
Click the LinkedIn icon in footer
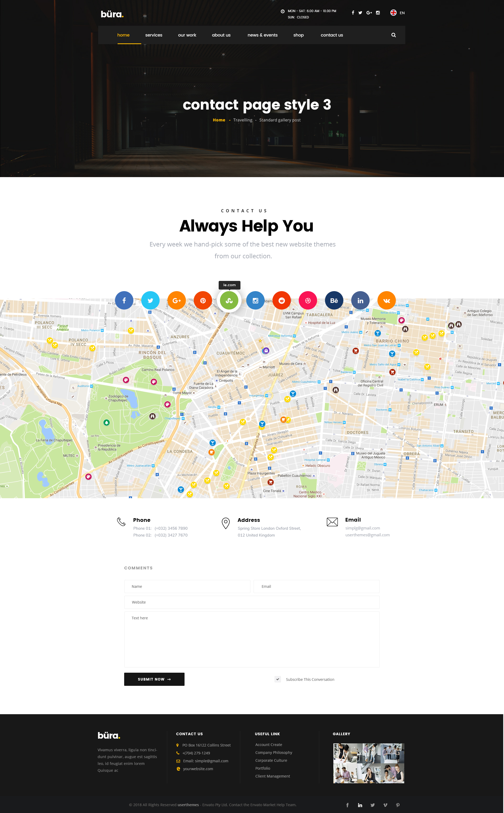click(360, 805)
